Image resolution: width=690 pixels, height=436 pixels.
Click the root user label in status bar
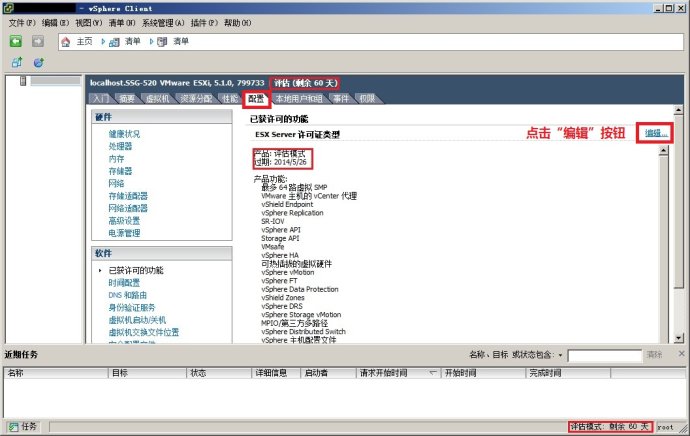click(665, 427)
